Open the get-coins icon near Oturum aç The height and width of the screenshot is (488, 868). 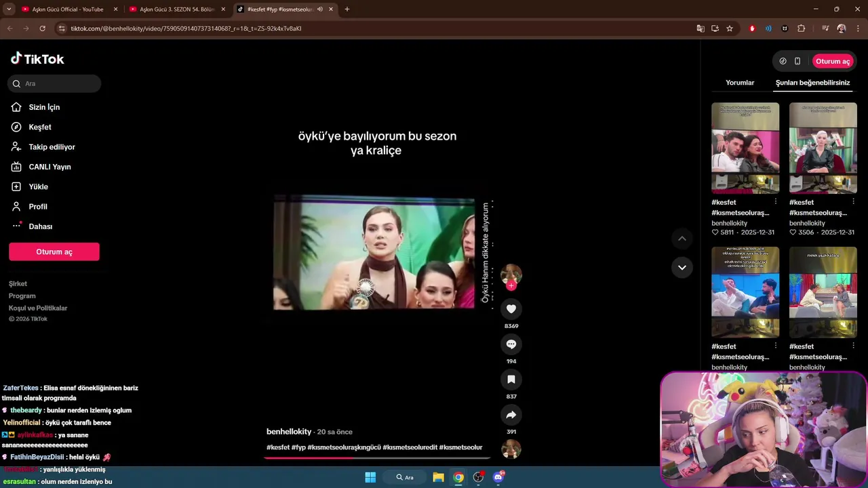click(783, 61)
